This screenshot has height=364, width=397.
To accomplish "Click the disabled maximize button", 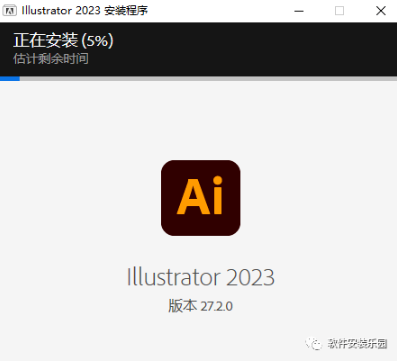I will pyautogui.click(x=339, y=11).
